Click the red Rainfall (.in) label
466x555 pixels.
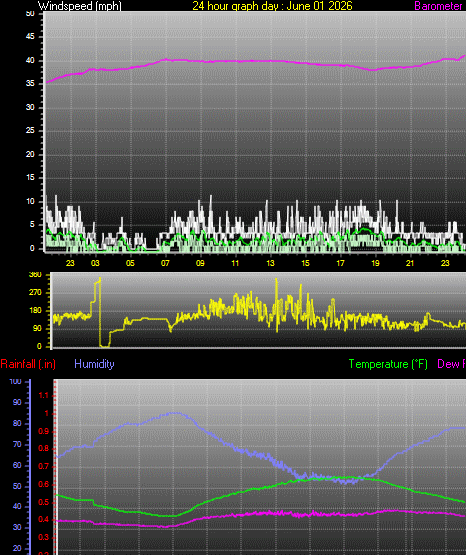28,364
